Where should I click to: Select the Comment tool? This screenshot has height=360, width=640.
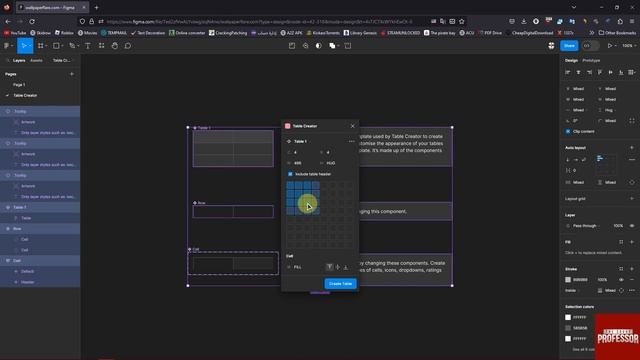[x=128, y=46]
